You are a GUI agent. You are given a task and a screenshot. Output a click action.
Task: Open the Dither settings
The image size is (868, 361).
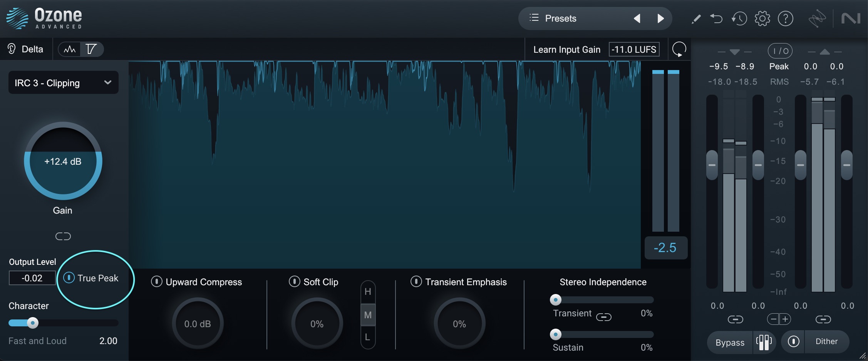tap(826, 341)
